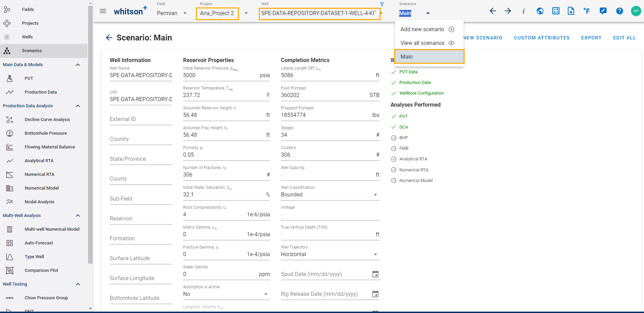Click the well filter funnel icon
This screenshot has width=644, height=313.
point(382,4)
